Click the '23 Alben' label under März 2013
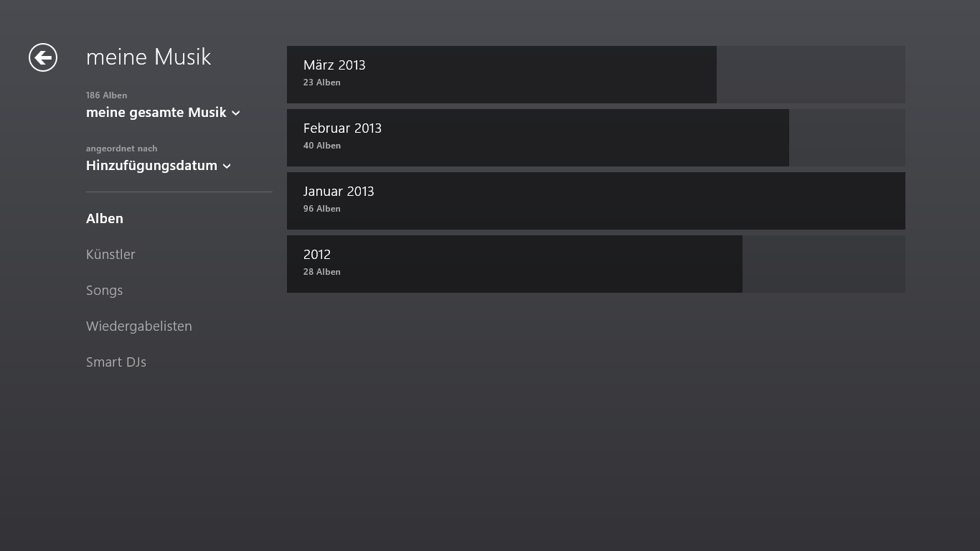The image size is (980, 551). coord(322,83)
